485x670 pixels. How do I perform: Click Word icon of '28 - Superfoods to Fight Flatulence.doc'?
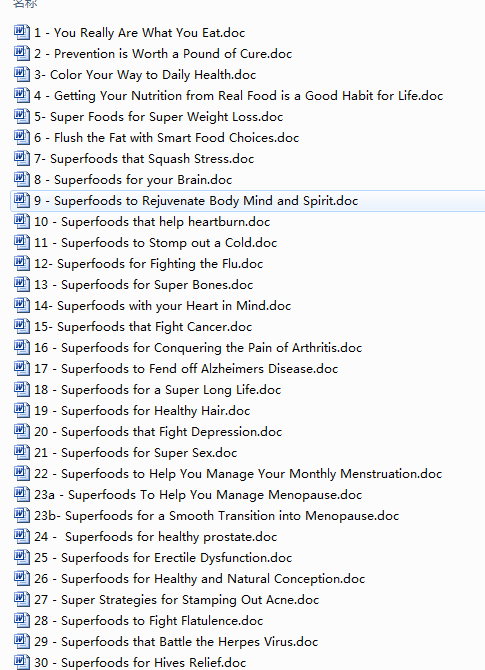coord(22,620)
